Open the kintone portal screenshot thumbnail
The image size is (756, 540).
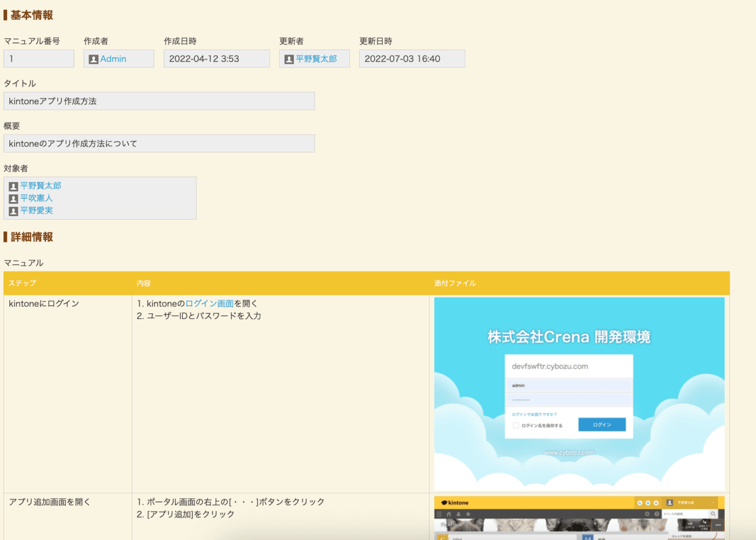tap(579, 518)
